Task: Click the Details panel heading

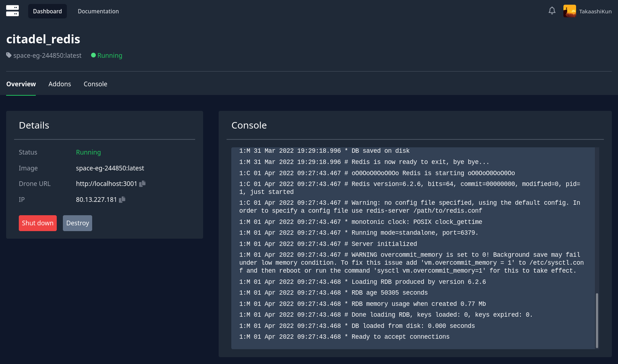Action: [34, 125]
